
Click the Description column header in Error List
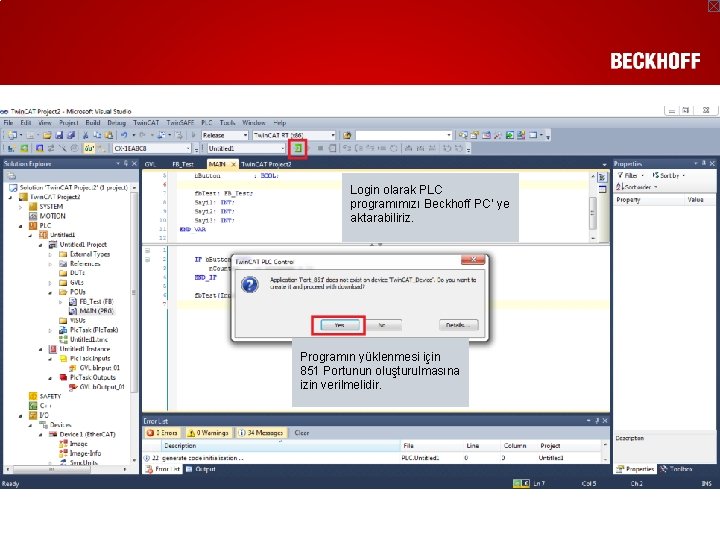coord(281,445)
